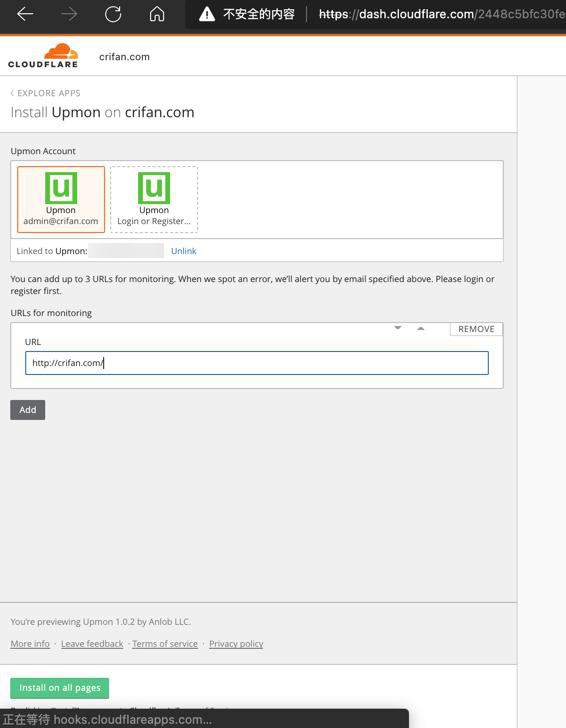566x728 pixels.
Task: Open the browser home icon
Action: coord(157,14)
